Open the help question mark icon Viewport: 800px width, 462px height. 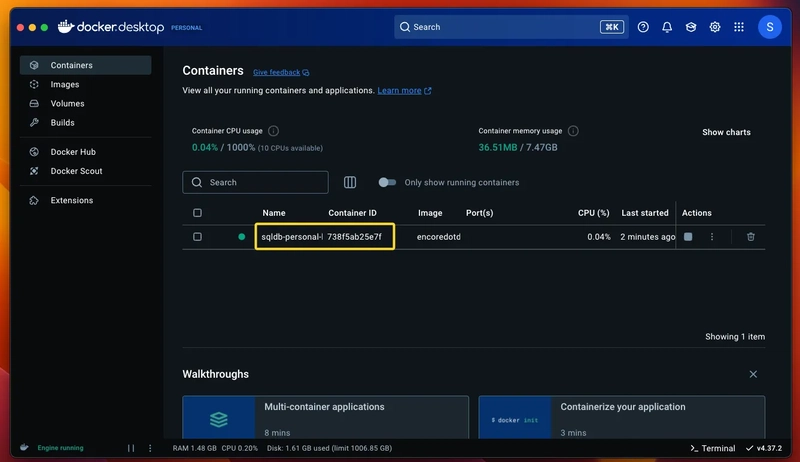pyautogui.click(x=643, y=27)
